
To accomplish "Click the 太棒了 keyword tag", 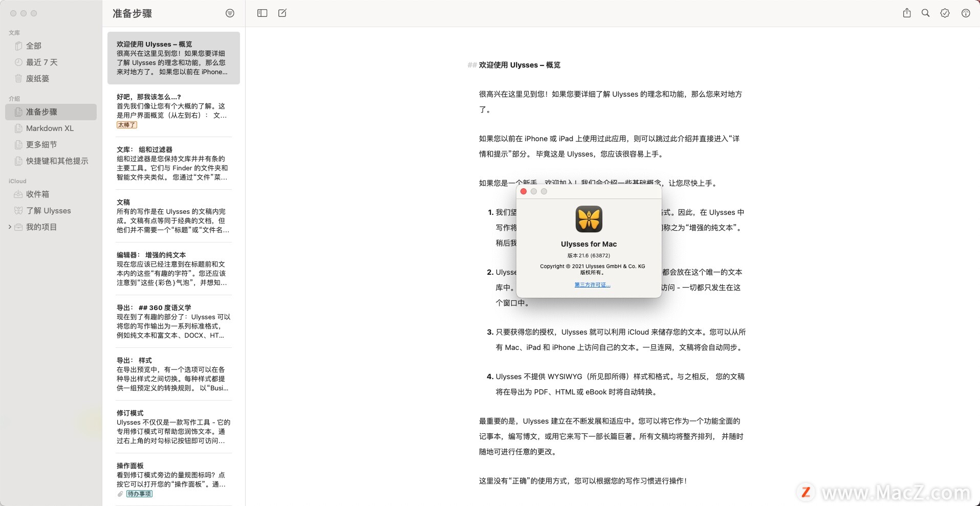I will tap(126, 125).
